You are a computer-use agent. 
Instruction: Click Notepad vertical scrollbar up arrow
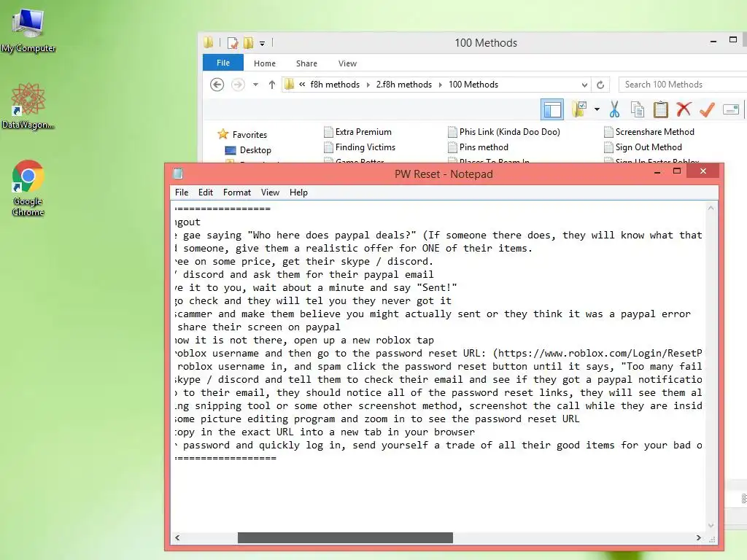pyautogui.click(x=711, y=208)
